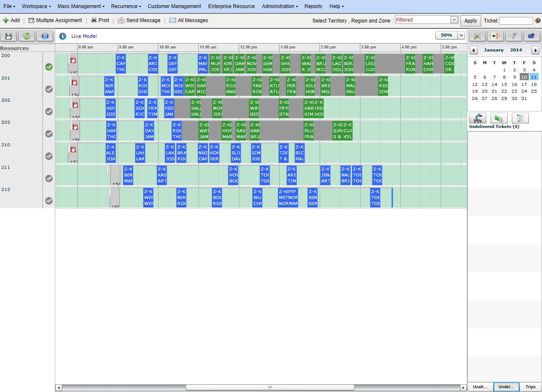Open Multiple Assignment from the toolbar

55,20
